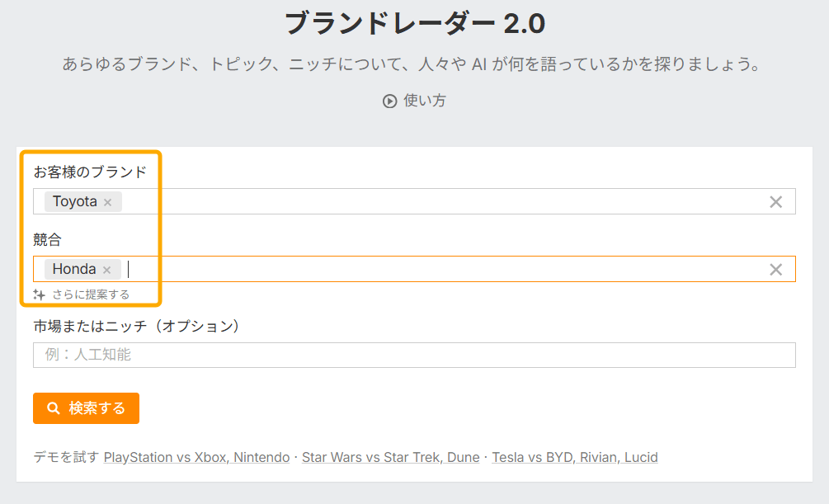This screenshot has width=829, height=504.
Task: Open the 使い方 how-to link
Action: 424,101
